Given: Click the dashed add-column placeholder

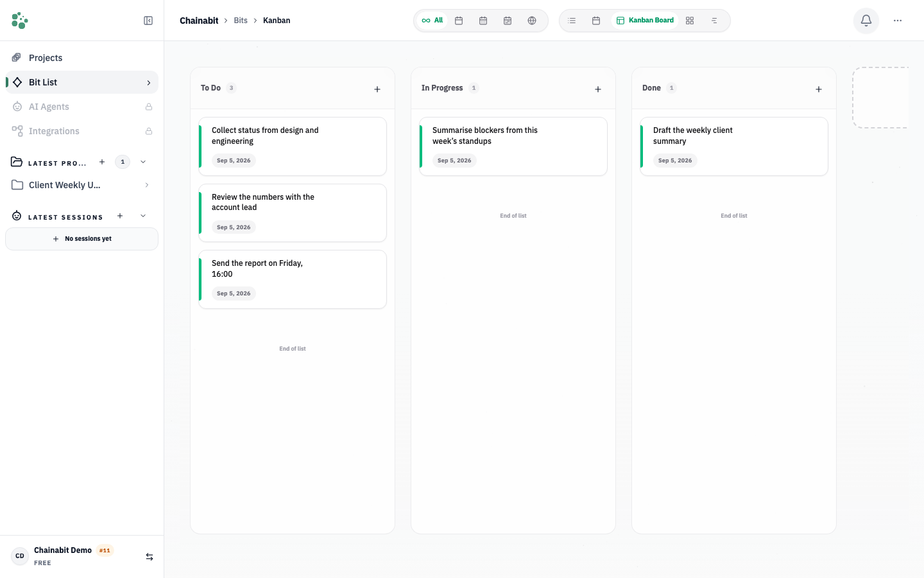Looking at the screenshot, I should (880, 98).
